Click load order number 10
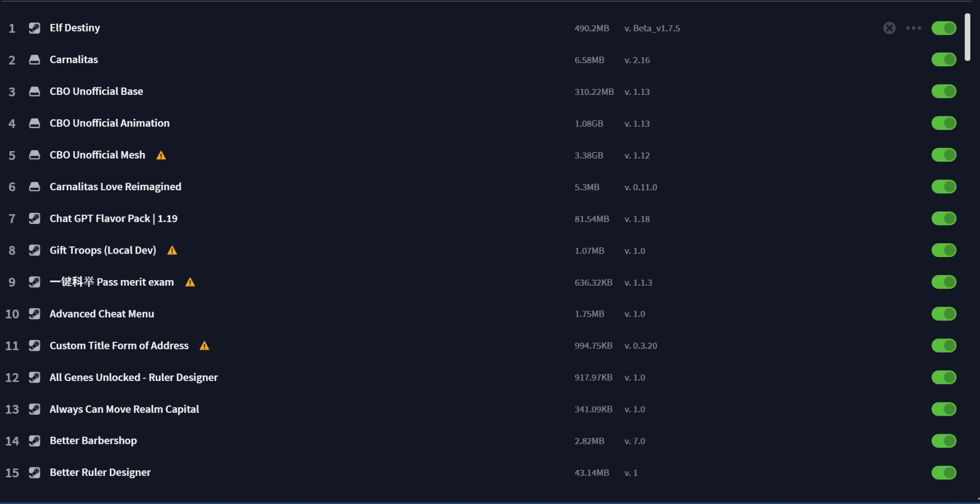This screenshot has width=980, height=504. 12,314
